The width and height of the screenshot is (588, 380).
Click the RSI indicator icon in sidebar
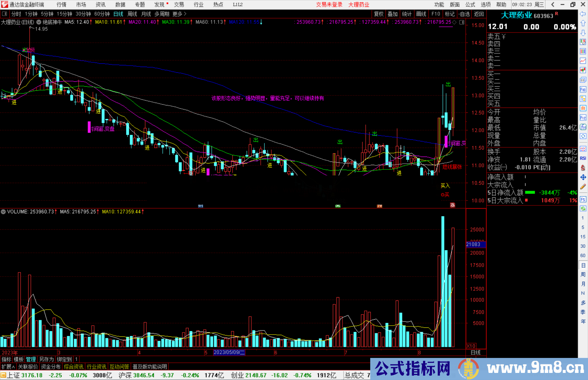coord(583,158)
